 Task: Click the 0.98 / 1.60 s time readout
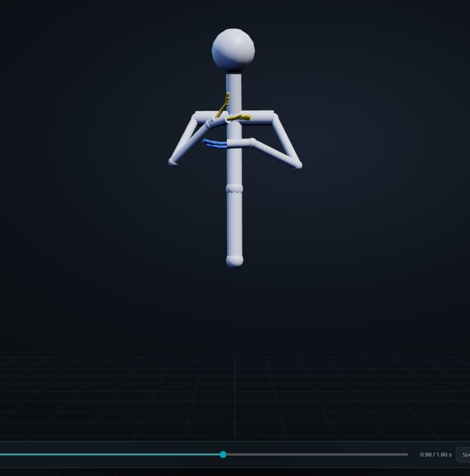435,454
